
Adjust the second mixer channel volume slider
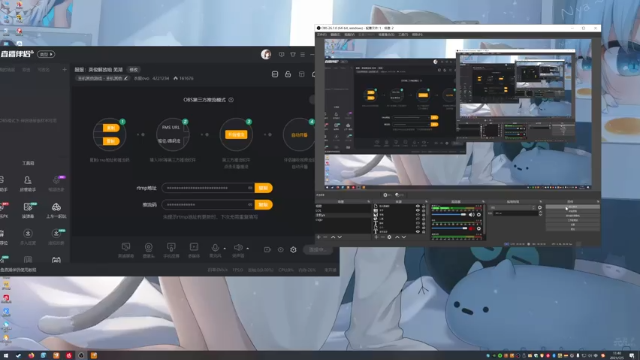coord(449,229)
